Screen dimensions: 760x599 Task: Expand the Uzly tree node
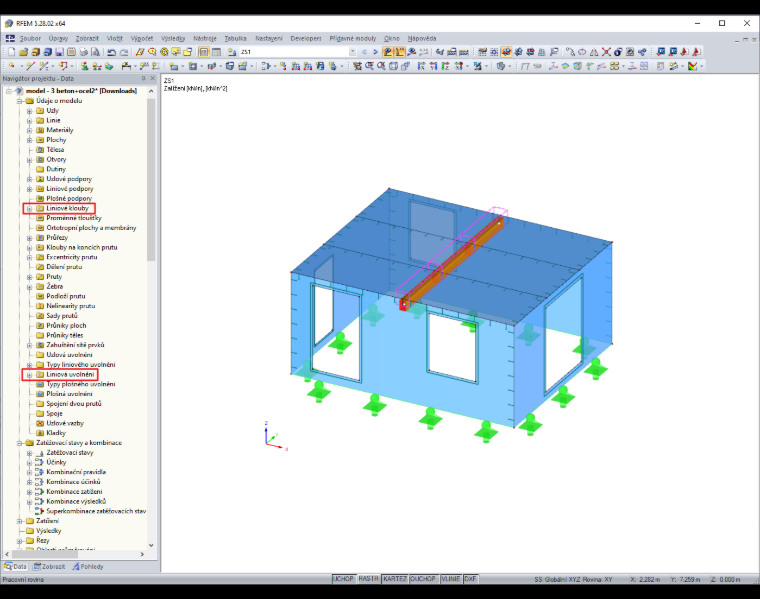click(x=29, y=111)
